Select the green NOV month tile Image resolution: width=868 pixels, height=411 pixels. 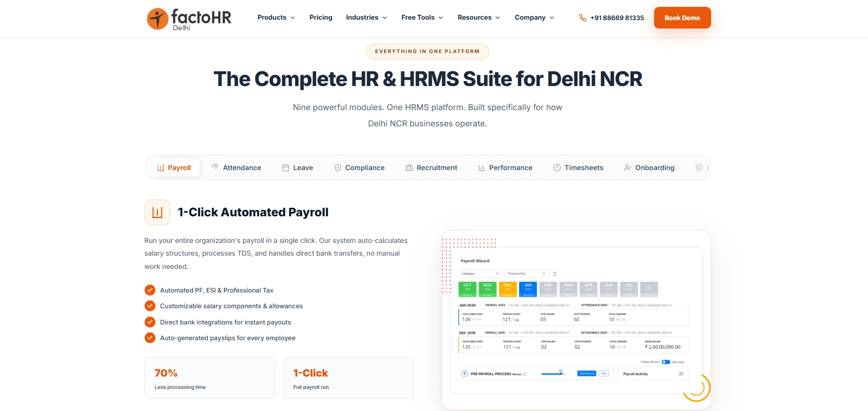pyautogui.click(x=487, y=289)
